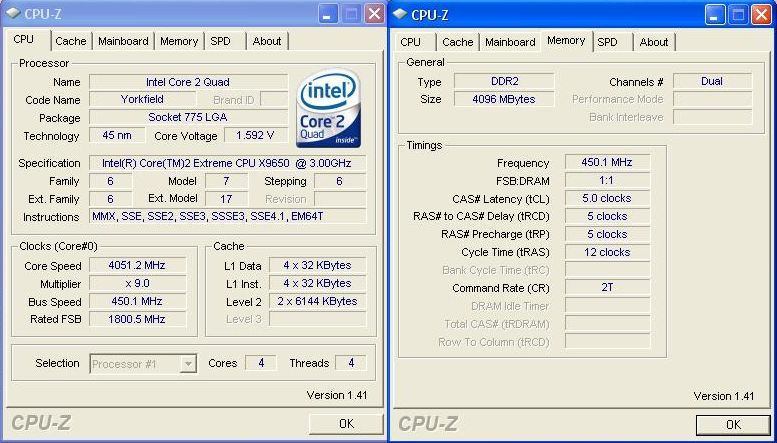
Task: Click the processor Name field Intel Core 2 Quad
Action: click(188, 82)
